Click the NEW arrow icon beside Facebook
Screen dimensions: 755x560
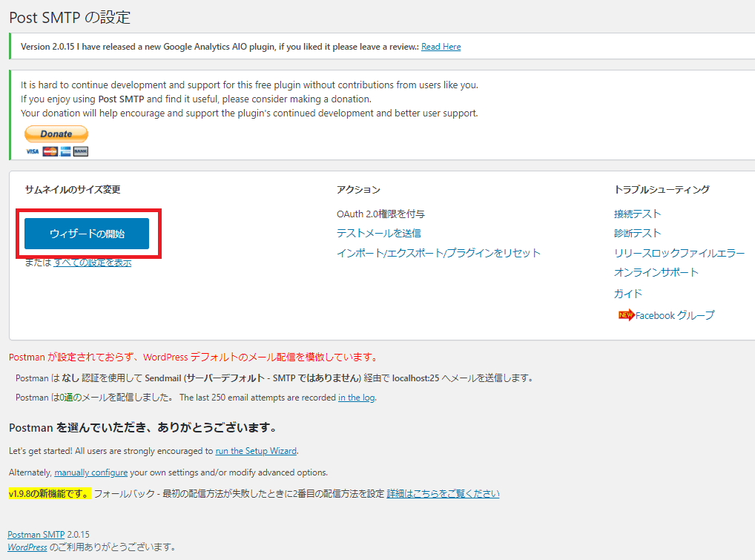pyautogui.click(x=625, y=315)
